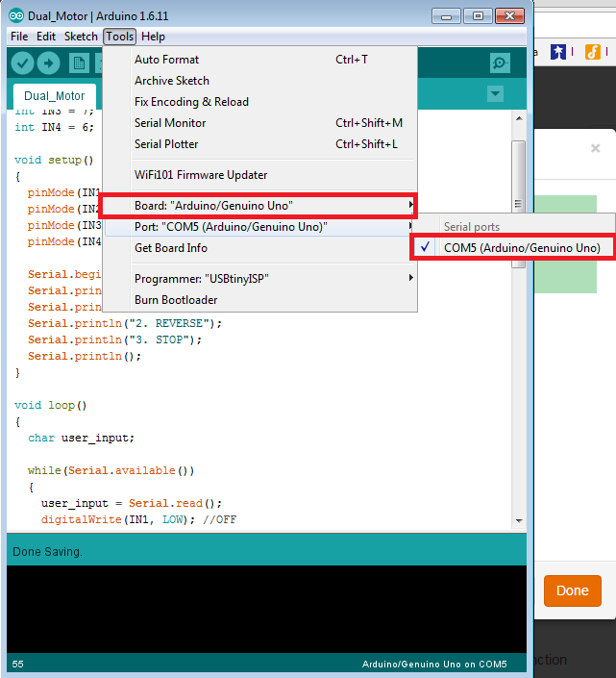This screenshot has width=616, height=678.
Task: Click the blue star browser bookmark icon
Action: (557, 52)
